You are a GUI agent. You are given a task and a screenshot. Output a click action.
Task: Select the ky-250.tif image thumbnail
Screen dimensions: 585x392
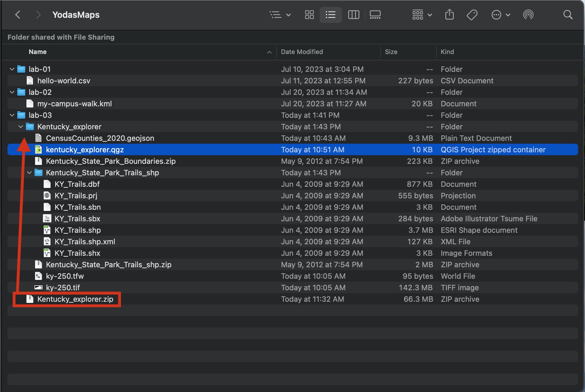coord(39,287)
